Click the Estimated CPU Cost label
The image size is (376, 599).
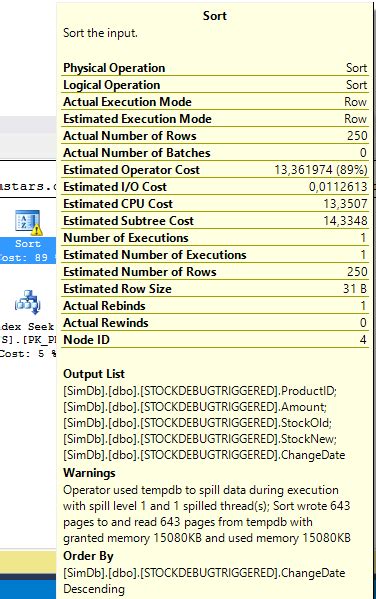click(118, 204)
